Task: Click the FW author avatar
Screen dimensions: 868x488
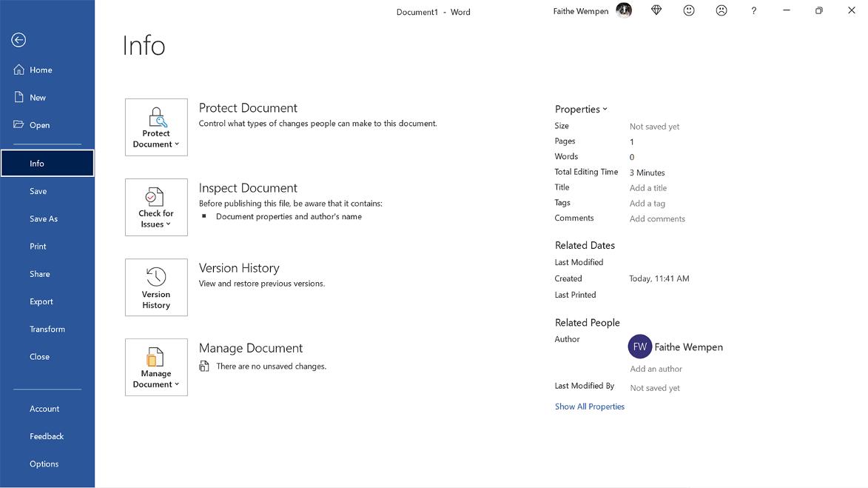Action: tap(640, 347)
